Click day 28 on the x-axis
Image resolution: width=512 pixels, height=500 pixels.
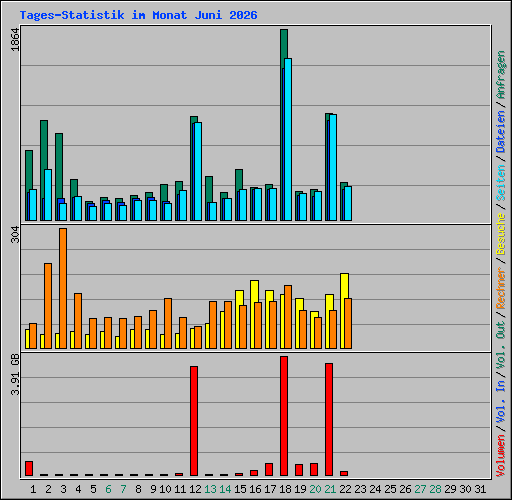point(435,489)
